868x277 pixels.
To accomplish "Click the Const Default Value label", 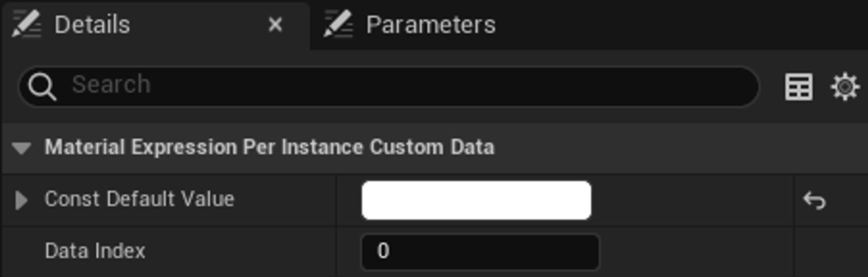I will [x=140, y=199].
